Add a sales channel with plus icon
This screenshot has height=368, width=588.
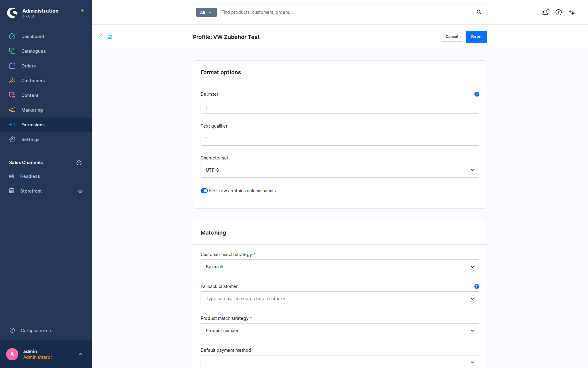[x=79, y=163]
